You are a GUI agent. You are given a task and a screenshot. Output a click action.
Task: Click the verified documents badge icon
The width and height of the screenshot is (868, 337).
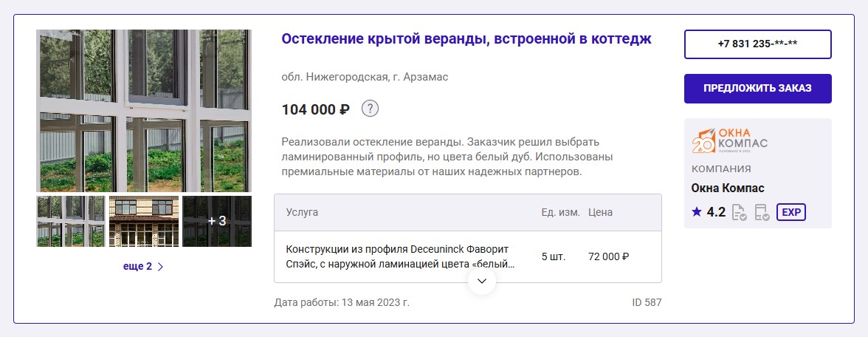[x=739, y=213]
